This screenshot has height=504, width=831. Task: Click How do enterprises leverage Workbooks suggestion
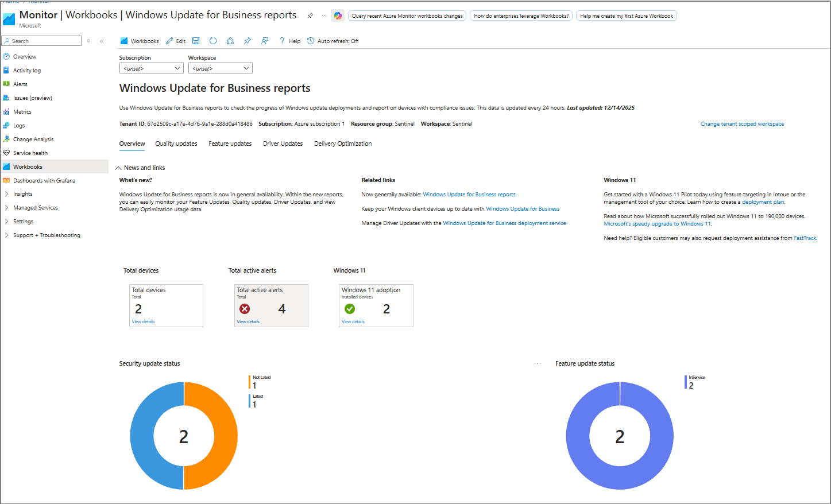point(521,16)
